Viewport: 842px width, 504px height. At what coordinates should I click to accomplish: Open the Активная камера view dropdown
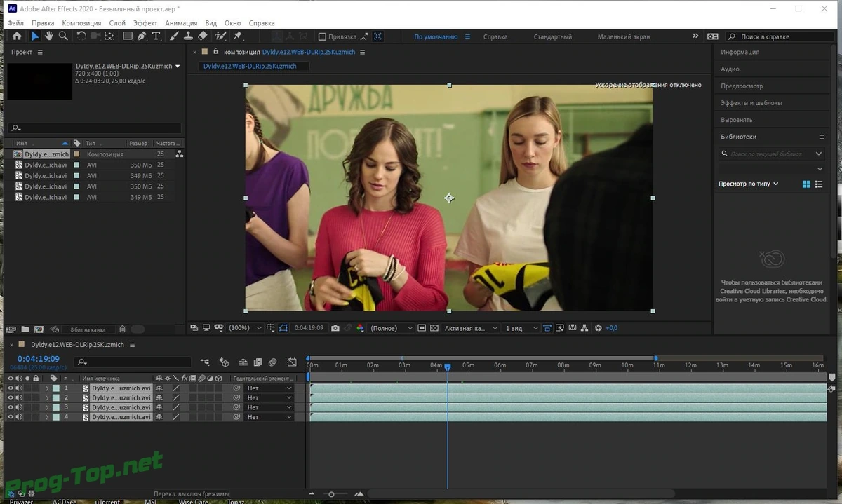[x=471, y=328]
